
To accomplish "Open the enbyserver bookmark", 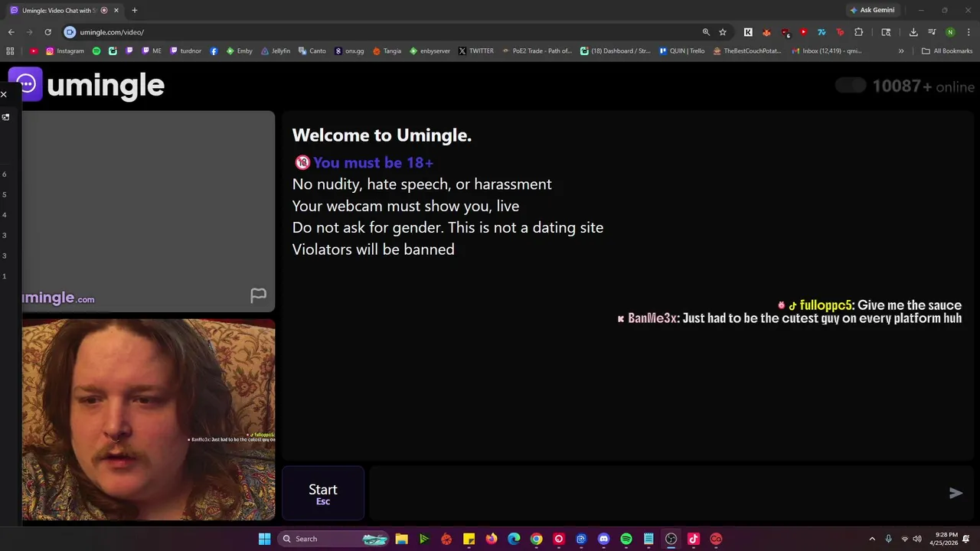I will 430,51.
